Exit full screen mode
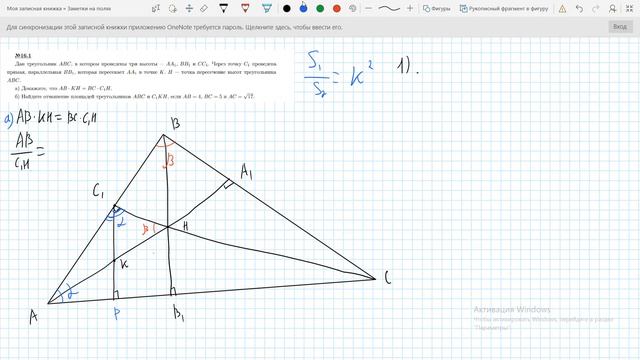640x360 pixels. 629,9
